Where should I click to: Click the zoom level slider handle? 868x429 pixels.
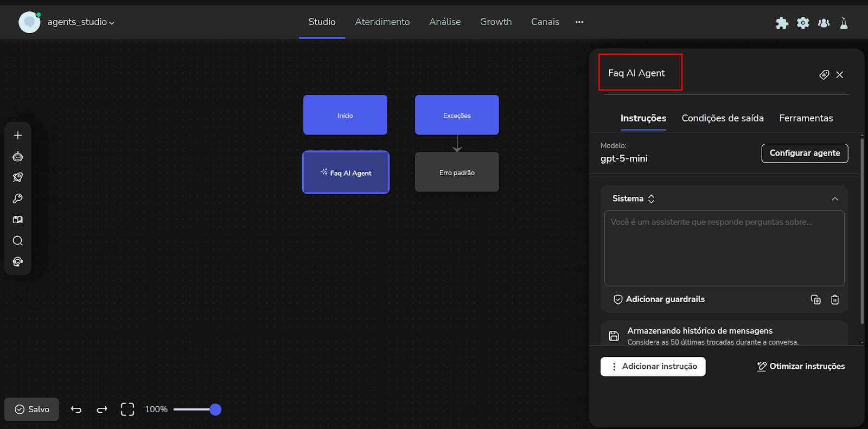(215, 409)
